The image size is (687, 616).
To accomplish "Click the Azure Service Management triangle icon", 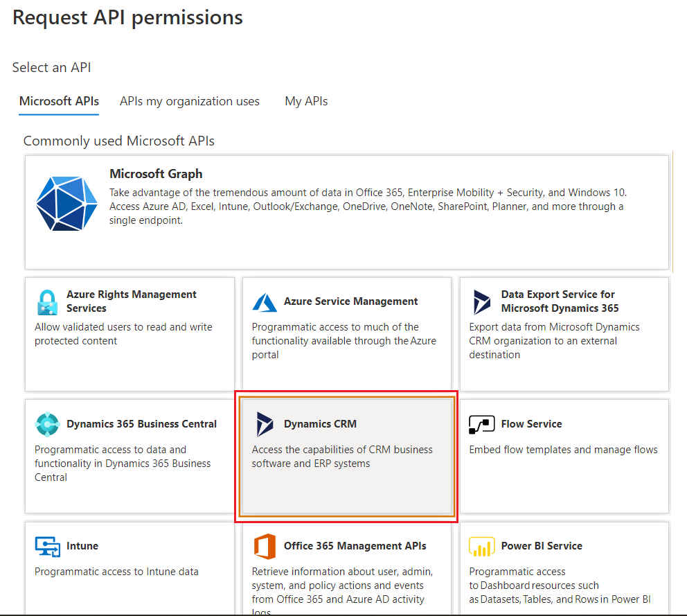I will point(265,303).
